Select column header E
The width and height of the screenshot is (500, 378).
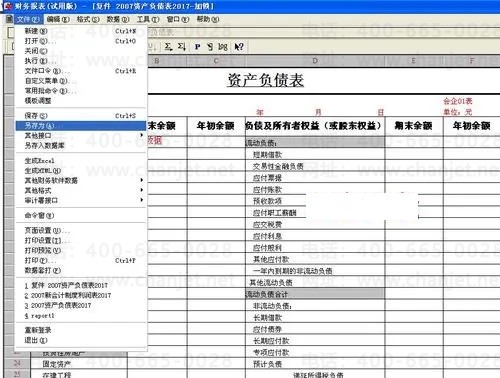414,61
